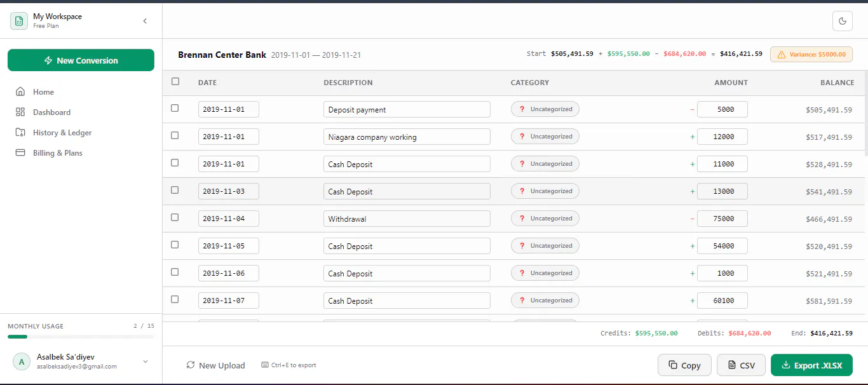
Task: Click the question mark icon in Withdrawal category
Action: pos(522,219)
